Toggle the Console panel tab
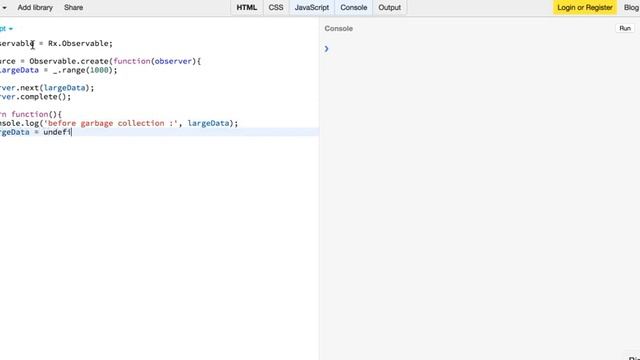Image resolution: width=640 pixels, height=360 pixels. point(353,7)
